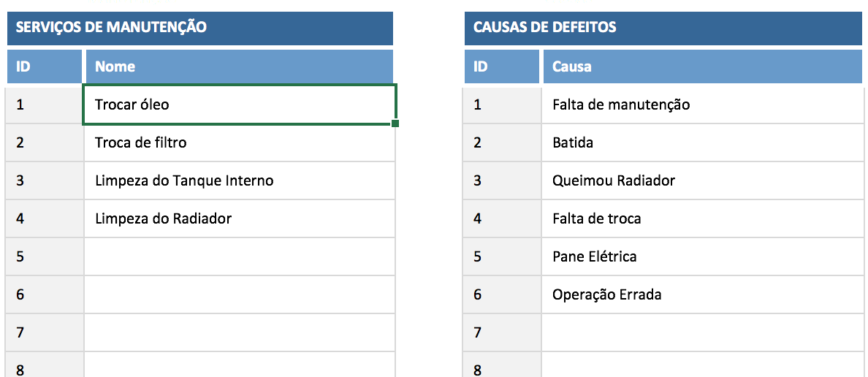Click the ID header in causes table
This screenshot has height=377, width=868.
point(501,66)
